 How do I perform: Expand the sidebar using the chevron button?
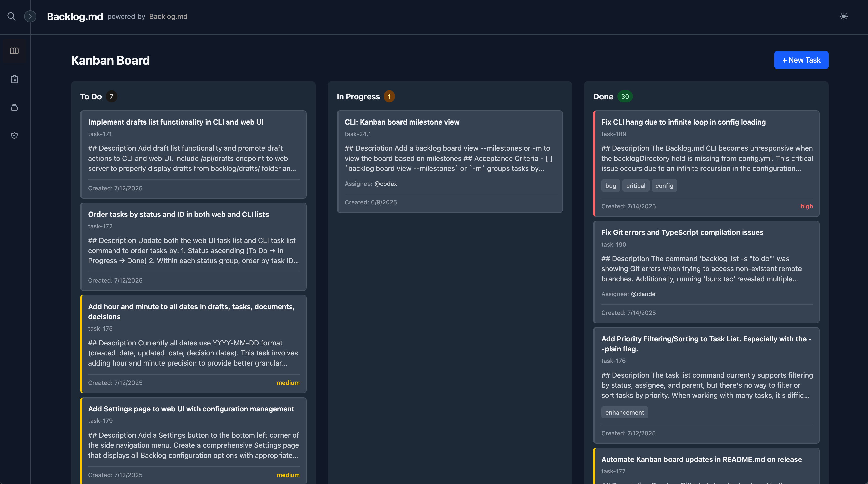coord(30,16)
